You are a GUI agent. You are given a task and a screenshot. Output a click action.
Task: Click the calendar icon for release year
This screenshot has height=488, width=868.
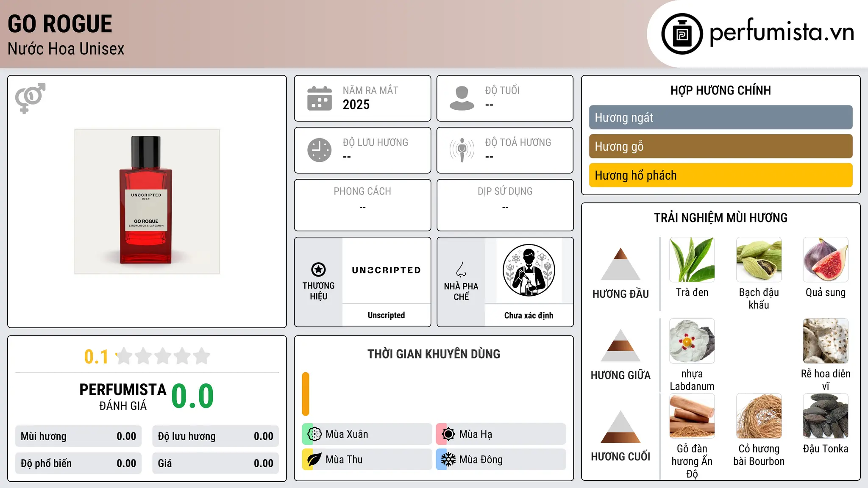tap(320, 98)
